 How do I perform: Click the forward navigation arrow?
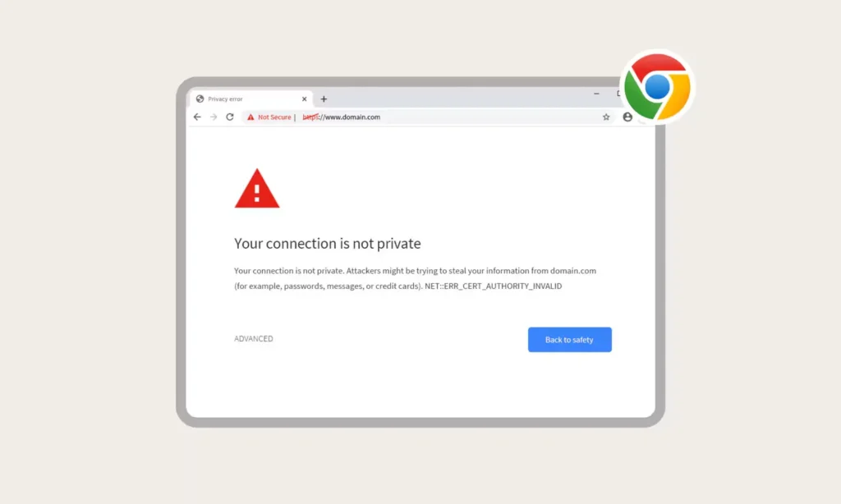214,117
